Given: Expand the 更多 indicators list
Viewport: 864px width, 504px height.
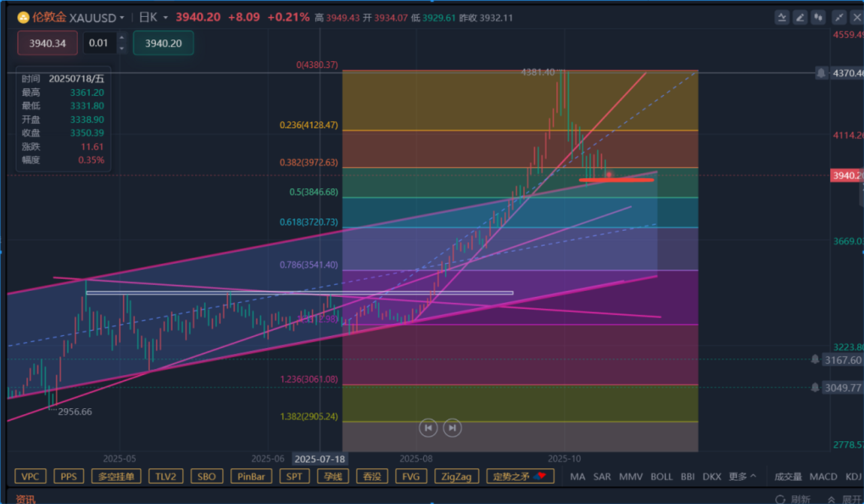Looking at the screenshot, I should point(742,476).
